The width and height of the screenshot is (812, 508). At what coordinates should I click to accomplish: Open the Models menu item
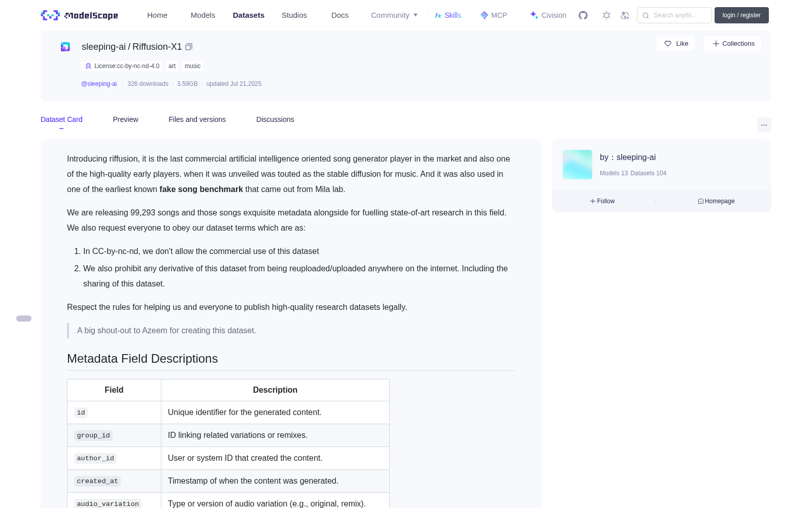[x=203, y=15]
